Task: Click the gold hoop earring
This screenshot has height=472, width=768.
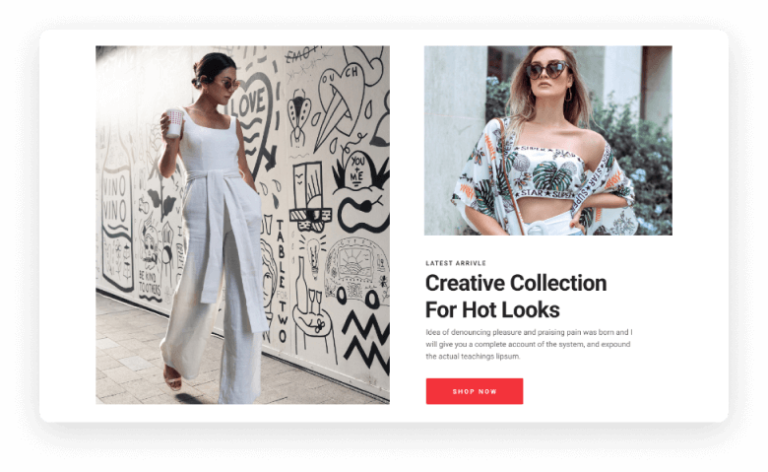Action: (568, 94)
